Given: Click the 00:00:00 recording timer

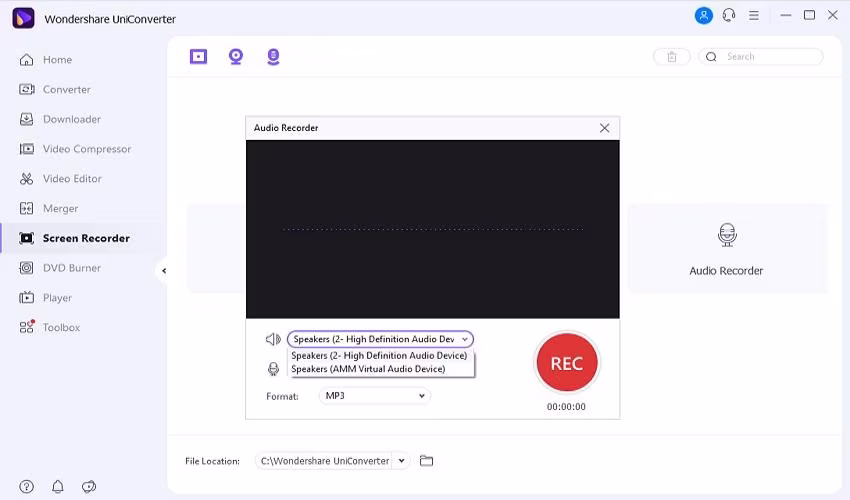Looking at the screenshot, I should 566,407.
